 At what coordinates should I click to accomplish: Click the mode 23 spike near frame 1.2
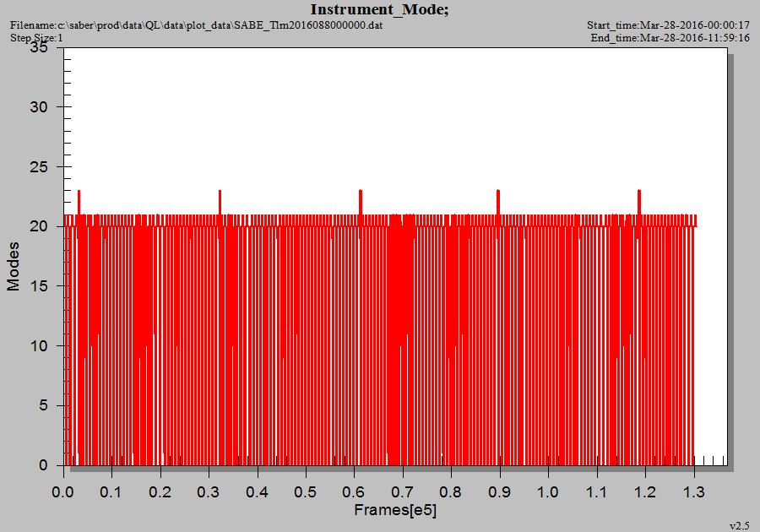tap(639, 202)
